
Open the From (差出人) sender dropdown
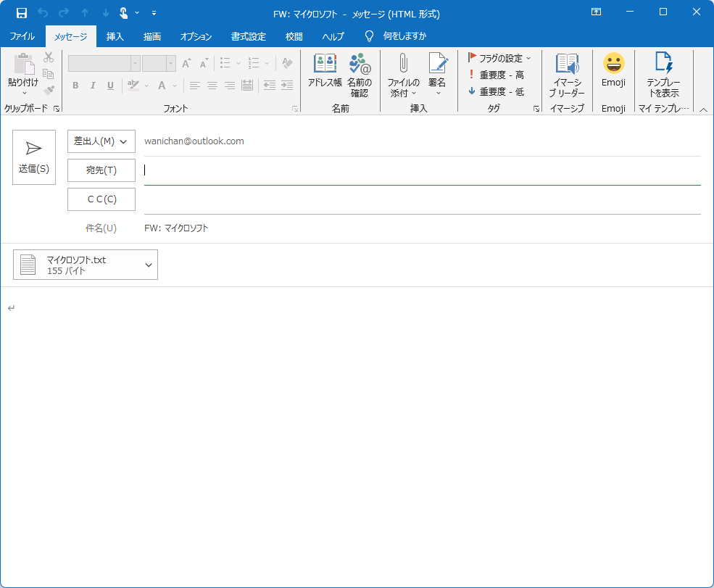[101, 141]
